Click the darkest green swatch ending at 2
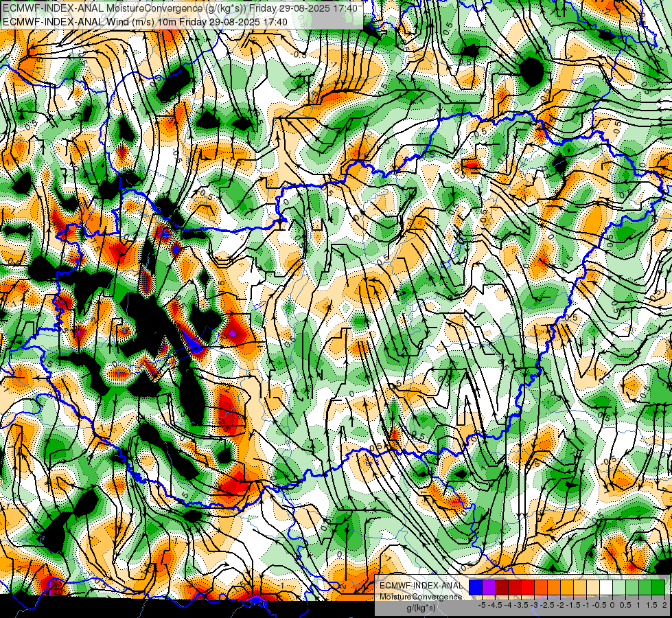Viewport: 672px width, 618px height. pos(658,588)
